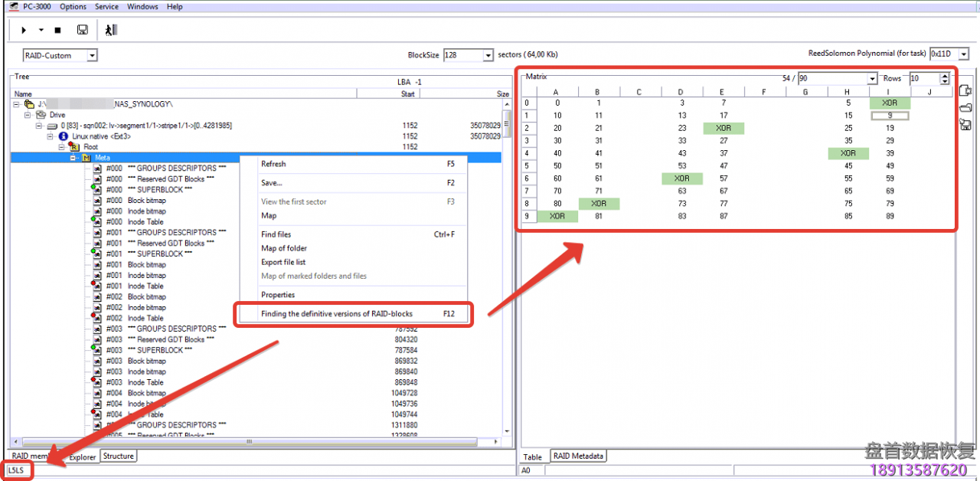The width and height of the screenshot is (980, 481).
Task: Select the Linux native Ext3 partition icon
Action: tap(64, 136)
